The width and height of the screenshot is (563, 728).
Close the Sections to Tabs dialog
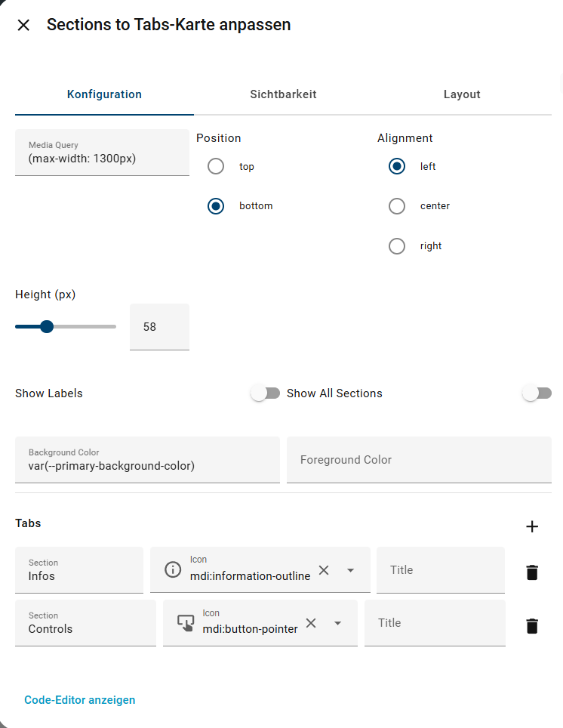(23, 25)
